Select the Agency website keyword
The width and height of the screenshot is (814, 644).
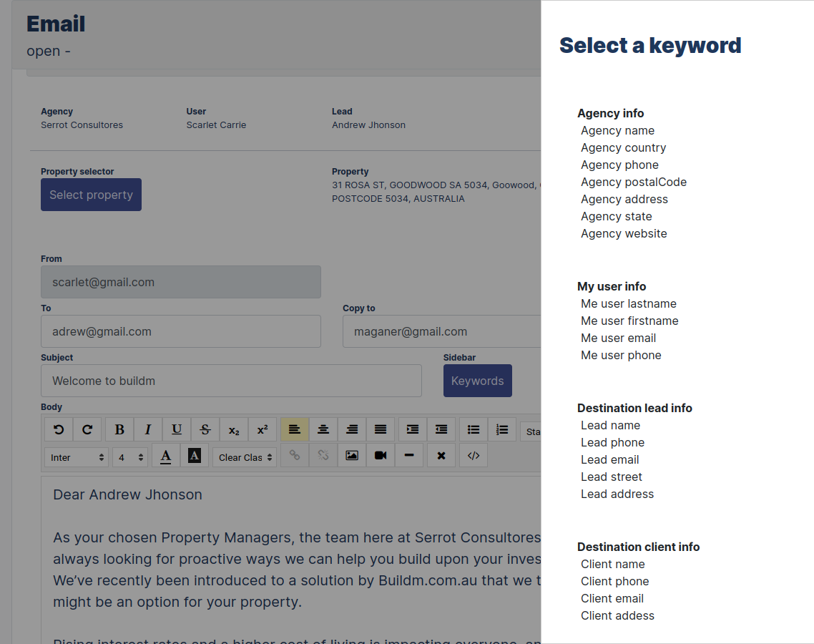624,233
